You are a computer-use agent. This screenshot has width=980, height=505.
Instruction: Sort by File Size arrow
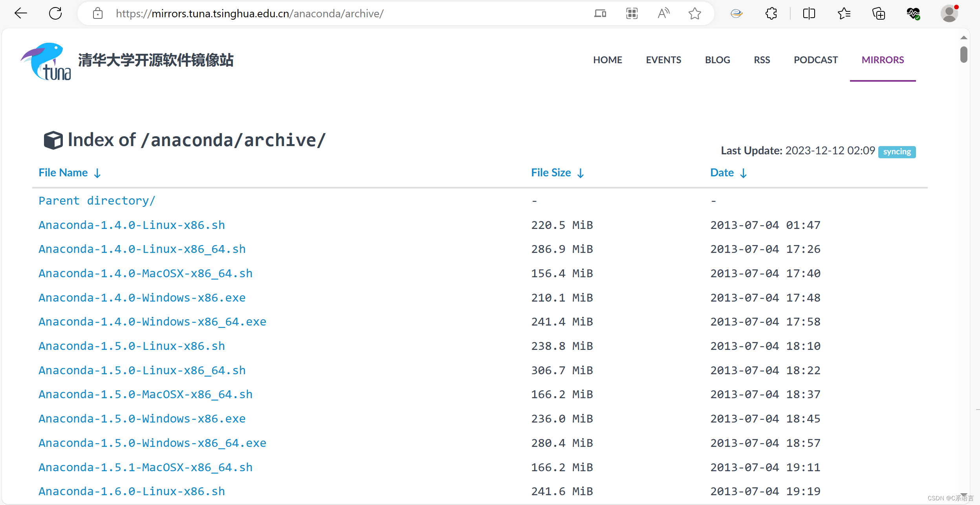tap(581, 173)
